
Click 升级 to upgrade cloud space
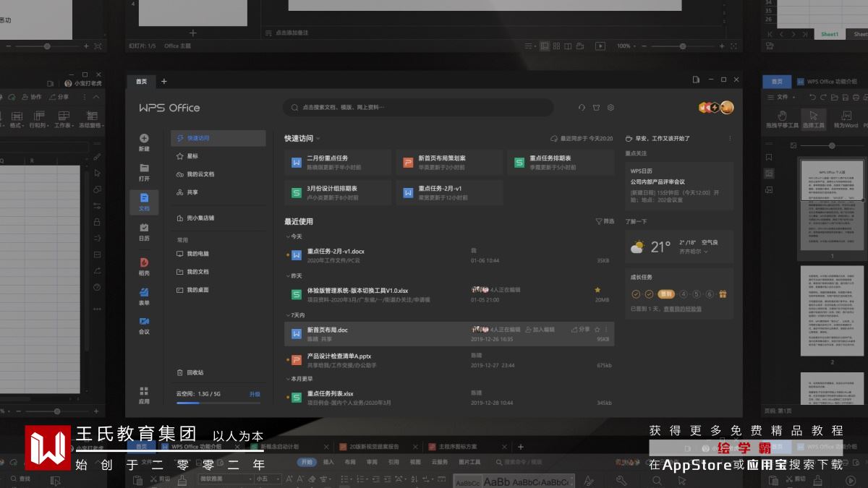(255, 394)
